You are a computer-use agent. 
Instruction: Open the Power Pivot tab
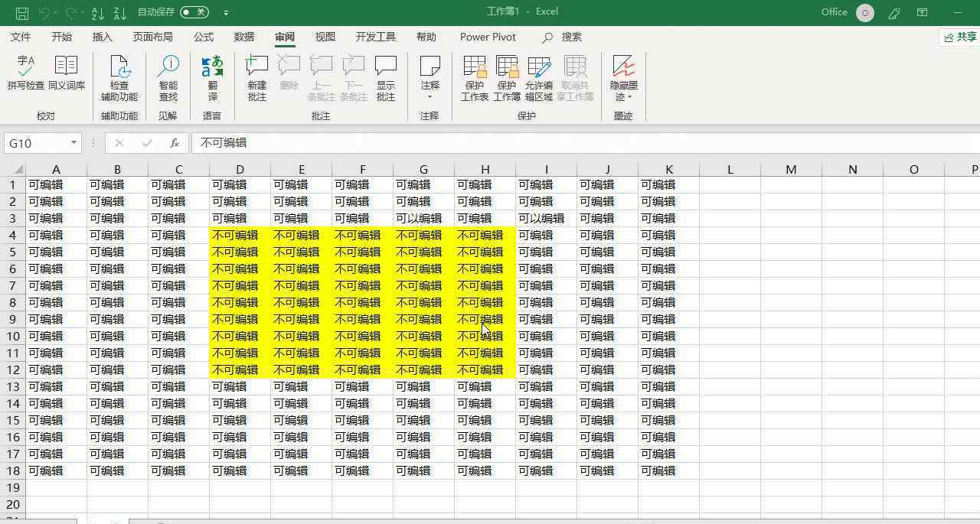point(488,37)
